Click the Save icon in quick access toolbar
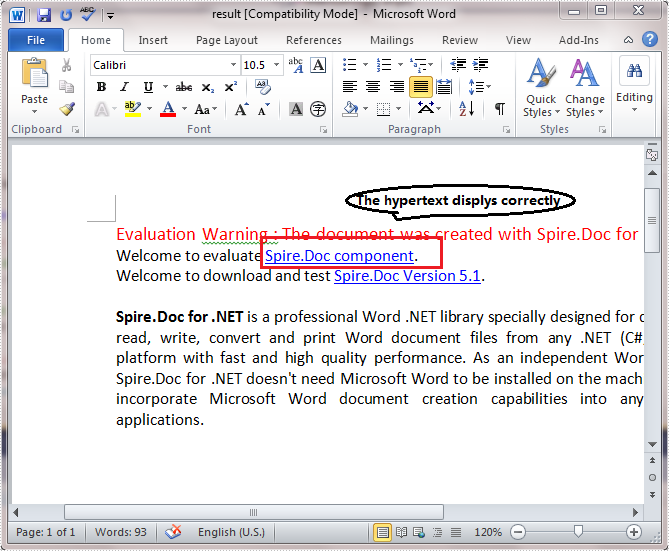Image resolution: width=669 pixels, height=551 pixels. pos(44,15)
